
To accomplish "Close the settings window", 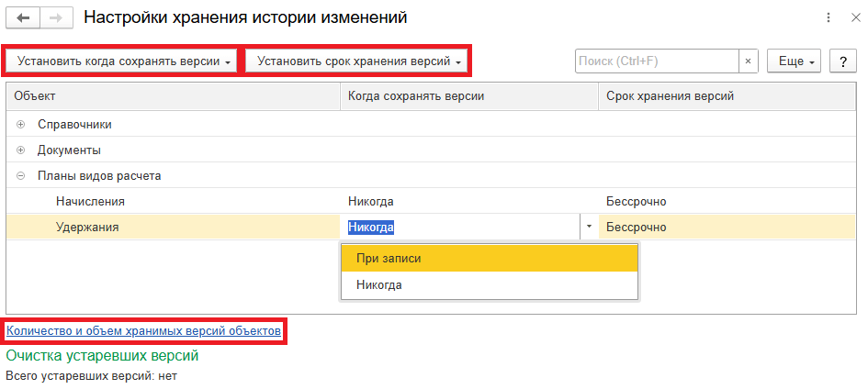I will (854, 17).
